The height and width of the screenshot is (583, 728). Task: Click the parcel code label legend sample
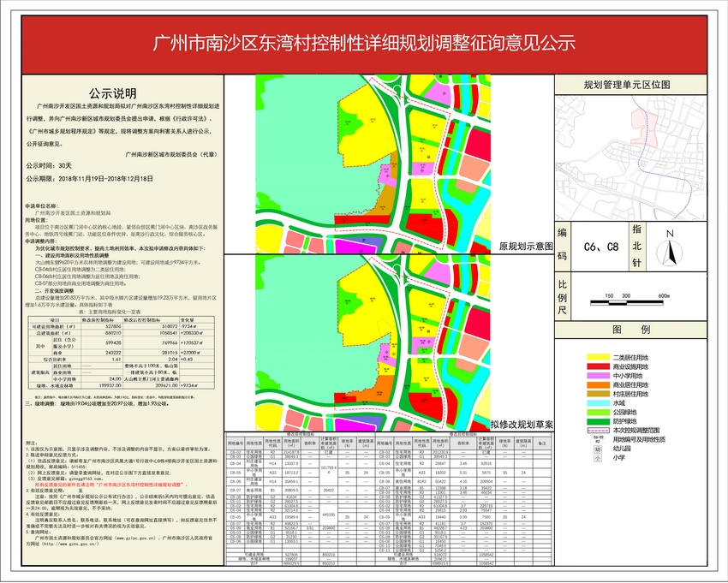[598, 439]
